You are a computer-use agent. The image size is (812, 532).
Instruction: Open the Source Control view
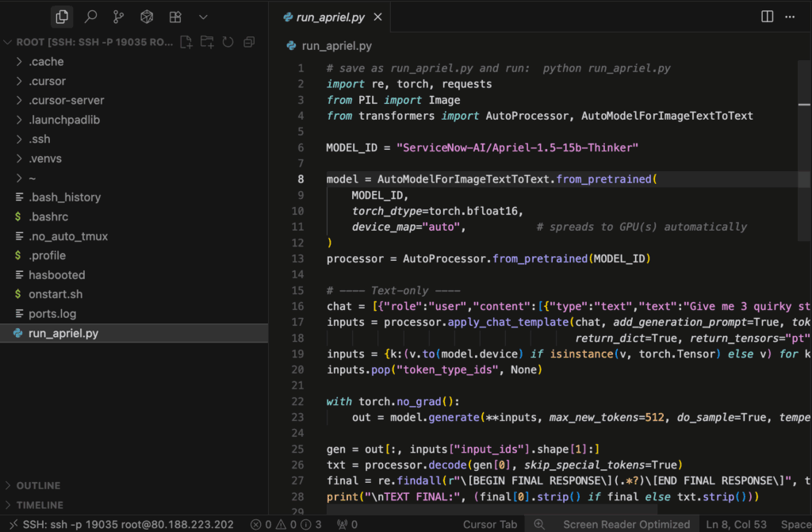[x=118, y=17]
